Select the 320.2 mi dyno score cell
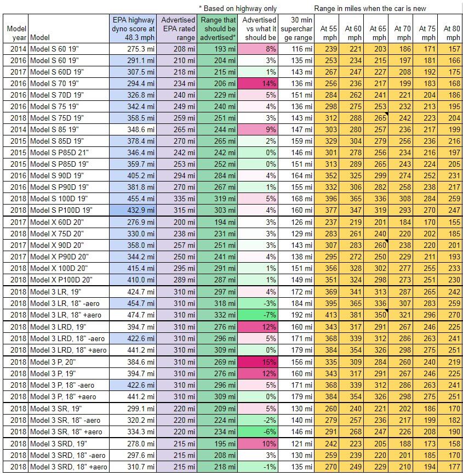The image size is (463, 476). click(133, 420)
